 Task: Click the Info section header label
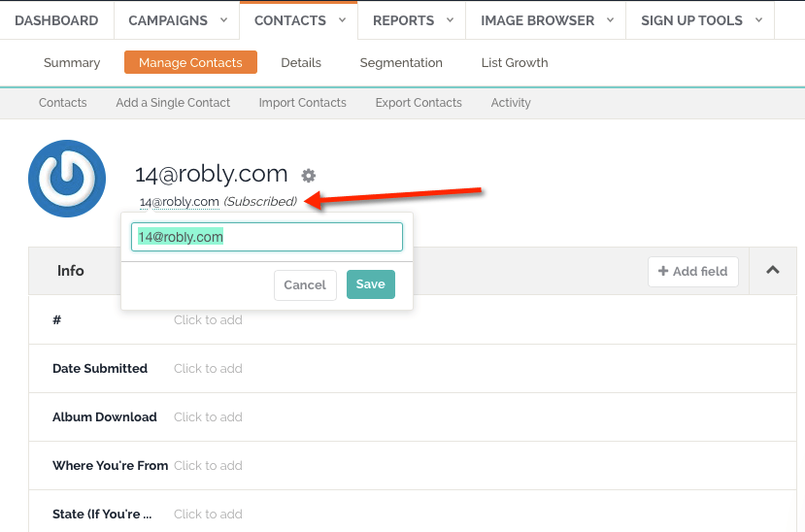coord(70,270)
